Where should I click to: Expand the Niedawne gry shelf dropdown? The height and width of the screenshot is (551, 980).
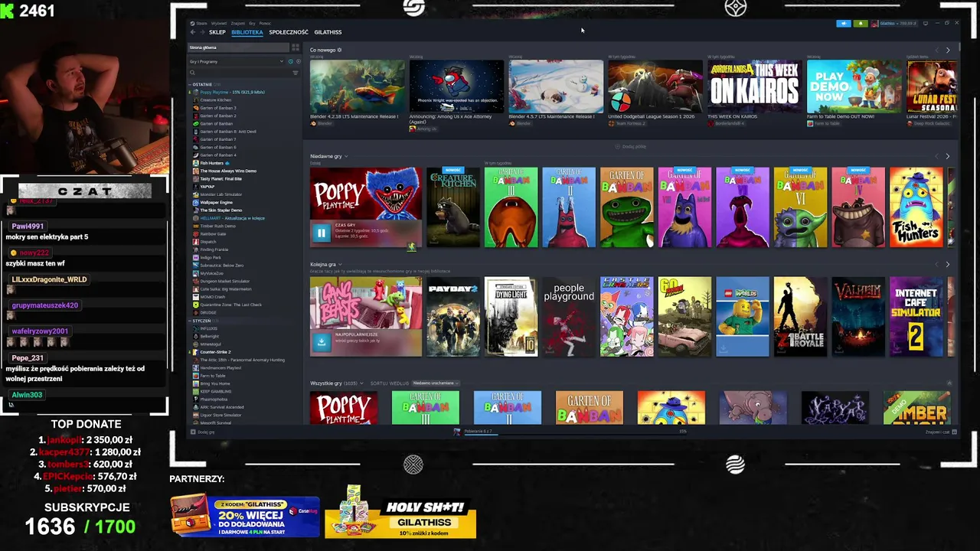pyautogui.click(x=346, y=156)
